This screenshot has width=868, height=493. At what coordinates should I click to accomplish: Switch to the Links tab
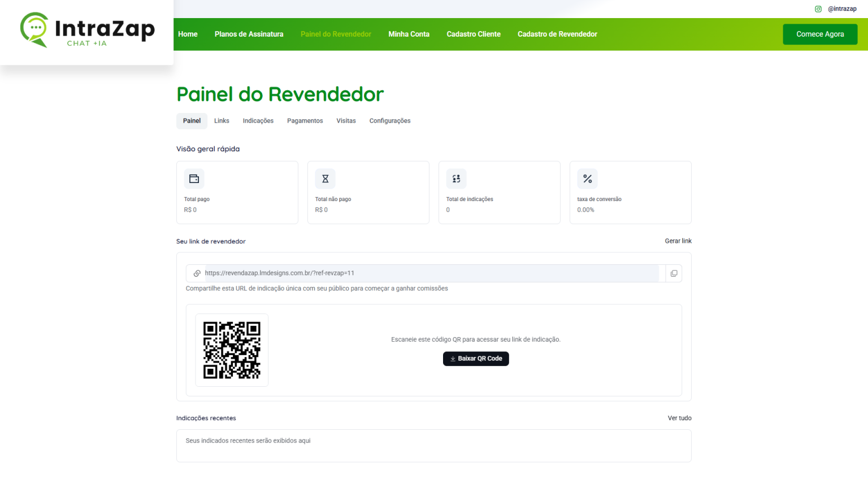click(222, 121)
